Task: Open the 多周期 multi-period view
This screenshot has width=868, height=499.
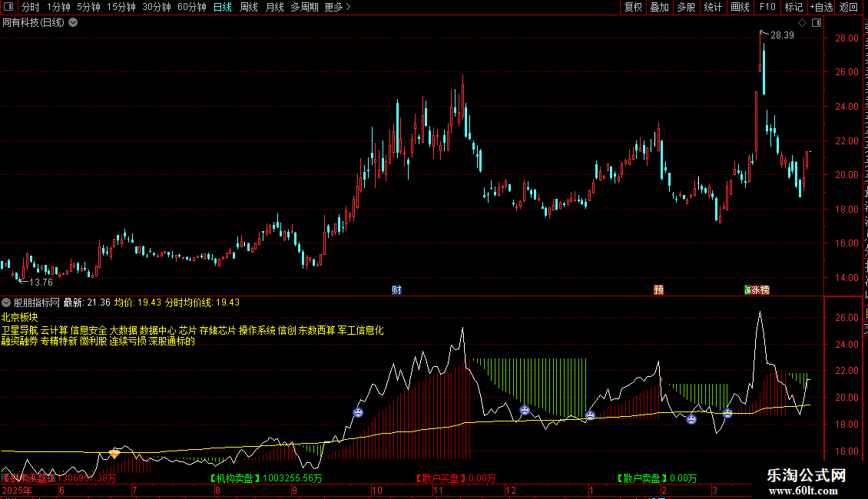Action: pos(304,7)
